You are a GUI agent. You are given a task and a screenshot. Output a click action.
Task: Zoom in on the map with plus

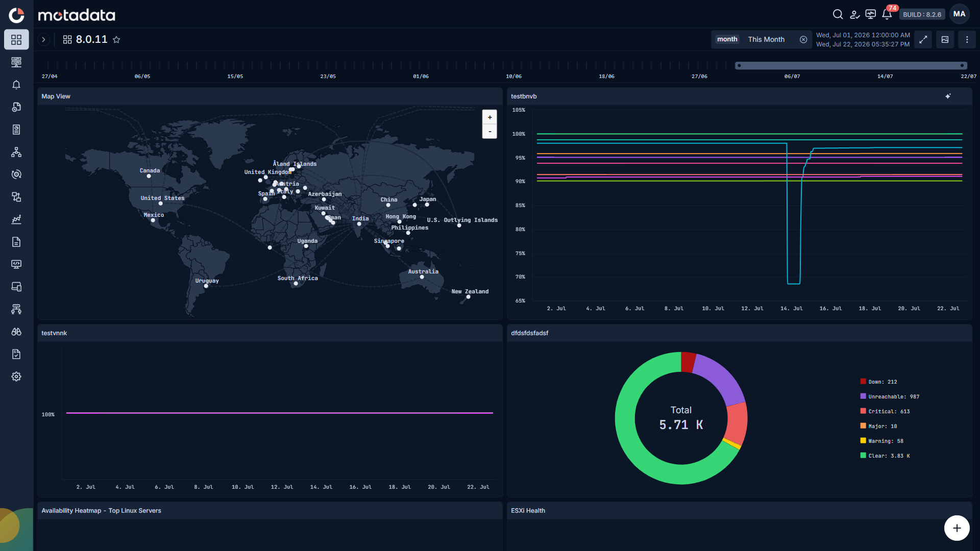click(x=489, y=117)
